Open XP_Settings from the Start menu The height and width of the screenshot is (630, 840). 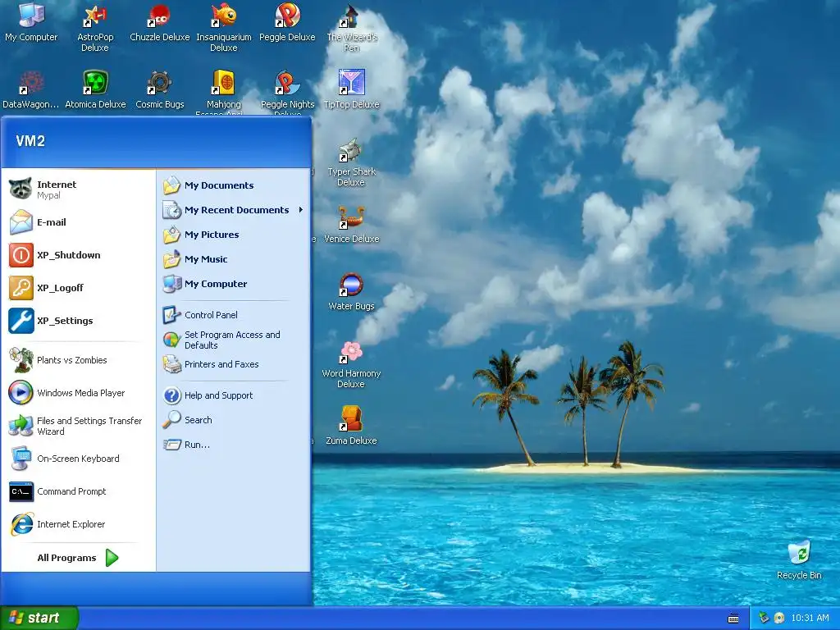(x=79, y=321)
